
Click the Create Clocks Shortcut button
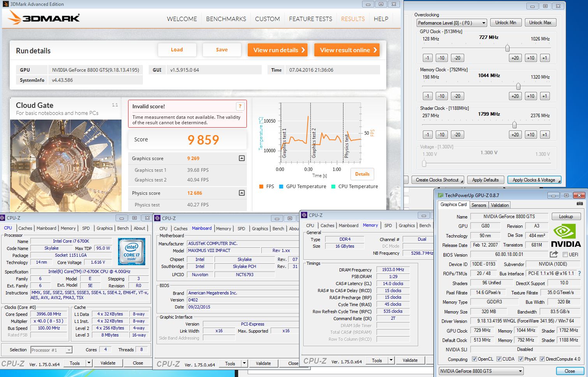438,180
